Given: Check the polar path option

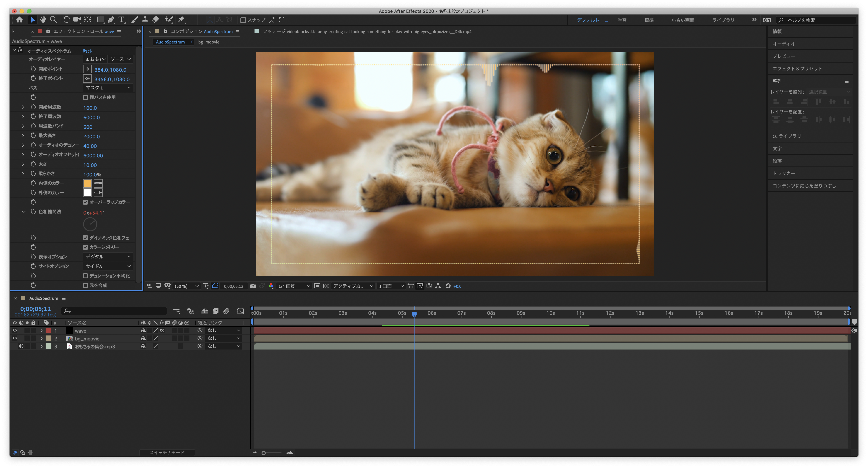Looking at the screenshot, I should [x=85, y=98].
